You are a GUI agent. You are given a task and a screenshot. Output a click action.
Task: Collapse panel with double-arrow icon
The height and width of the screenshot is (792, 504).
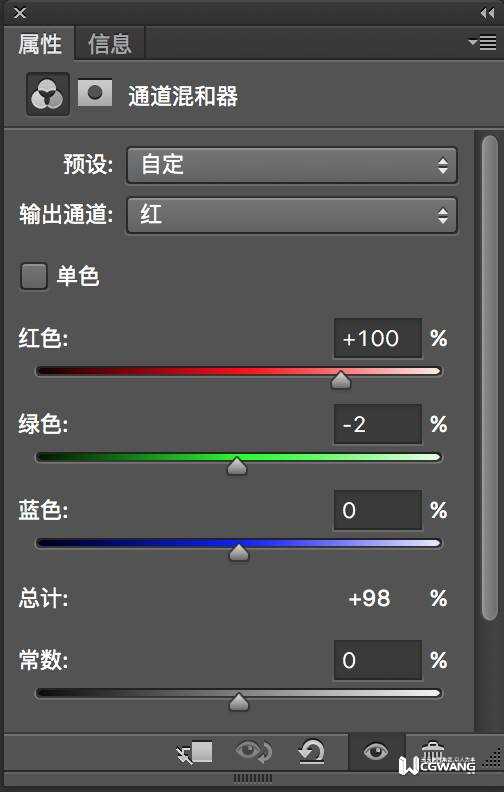[x=487, y=13]
